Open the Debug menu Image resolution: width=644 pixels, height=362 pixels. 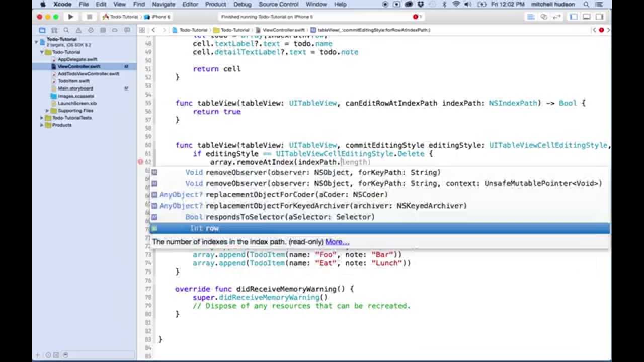pyautogui.click(x=243, y=5)
